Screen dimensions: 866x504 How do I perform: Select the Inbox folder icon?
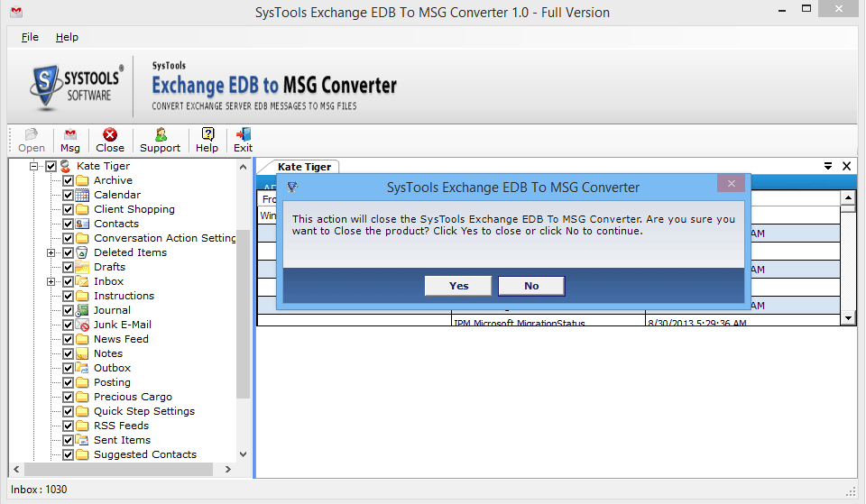(x=82, y=281)
